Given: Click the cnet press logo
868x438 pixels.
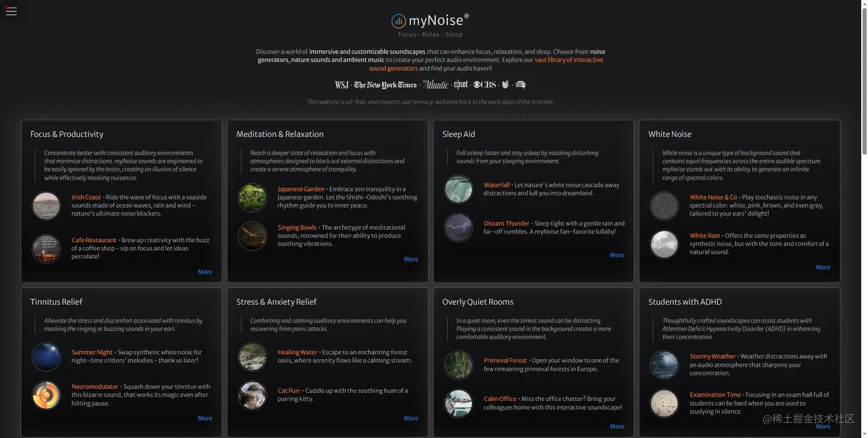Looking at the screenshot, I should tap(461, 84).
